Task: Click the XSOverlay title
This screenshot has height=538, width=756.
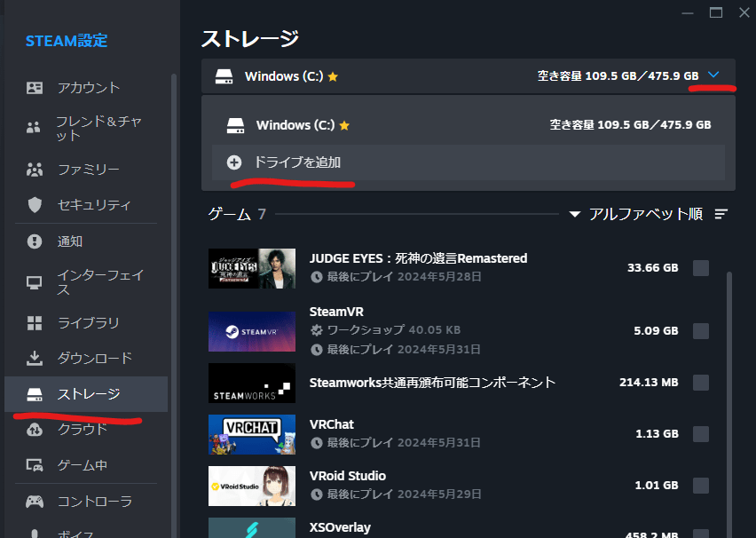Action: coord(340,527)
